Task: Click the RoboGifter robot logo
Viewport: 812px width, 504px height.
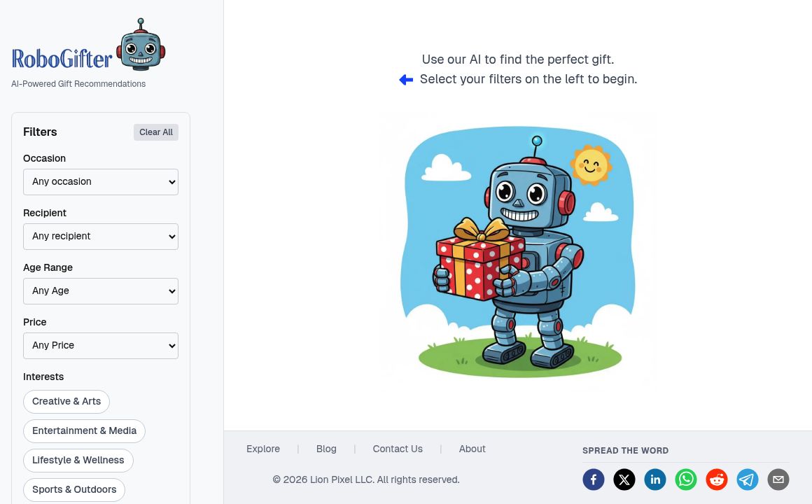Action: click(x=140, y=45)
